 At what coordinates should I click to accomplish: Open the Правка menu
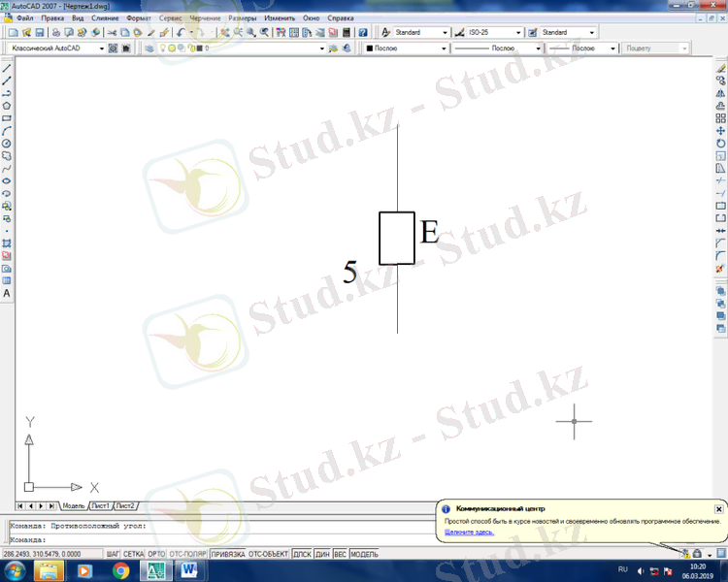pos(52,18)
